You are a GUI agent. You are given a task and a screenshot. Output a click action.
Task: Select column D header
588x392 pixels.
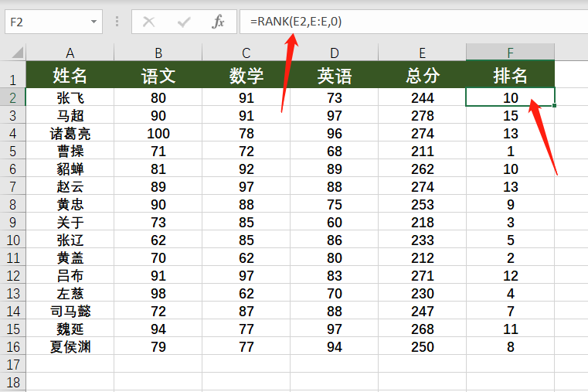click(x=334, y=53)
